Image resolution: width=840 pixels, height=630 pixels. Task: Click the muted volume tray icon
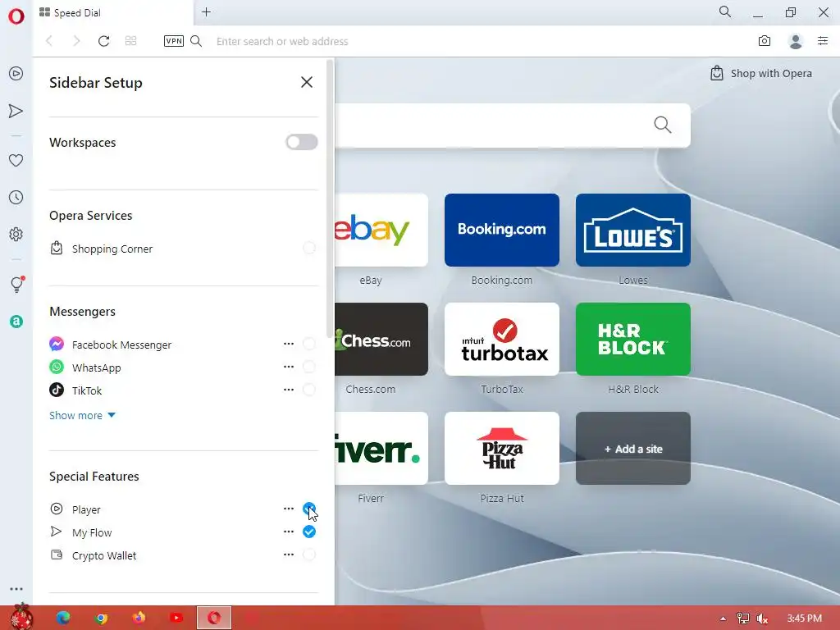point(762,619)
